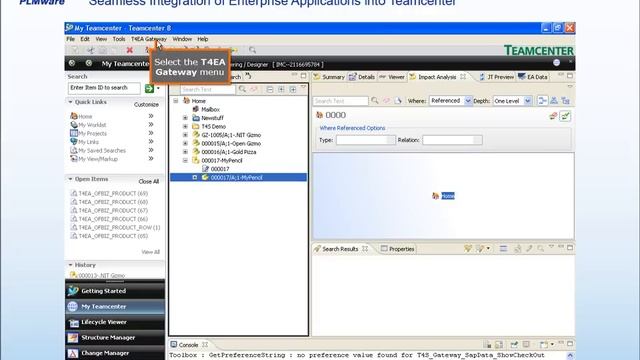Open the My Projects quick link
Image resolution: width=640 pixels, height=360 pixels.
tap(92, 133)
